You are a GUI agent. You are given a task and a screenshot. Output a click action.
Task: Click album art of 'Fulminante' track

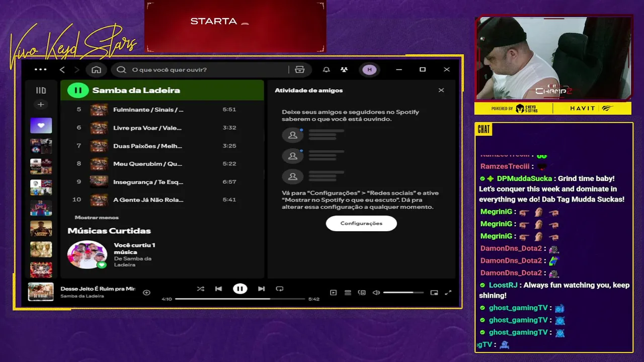tap(99, 110)
